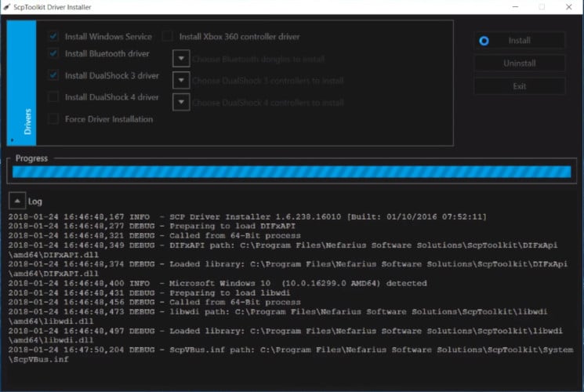
Task: Click log line 'ScpVBus.inf path'
Action: 291,354
